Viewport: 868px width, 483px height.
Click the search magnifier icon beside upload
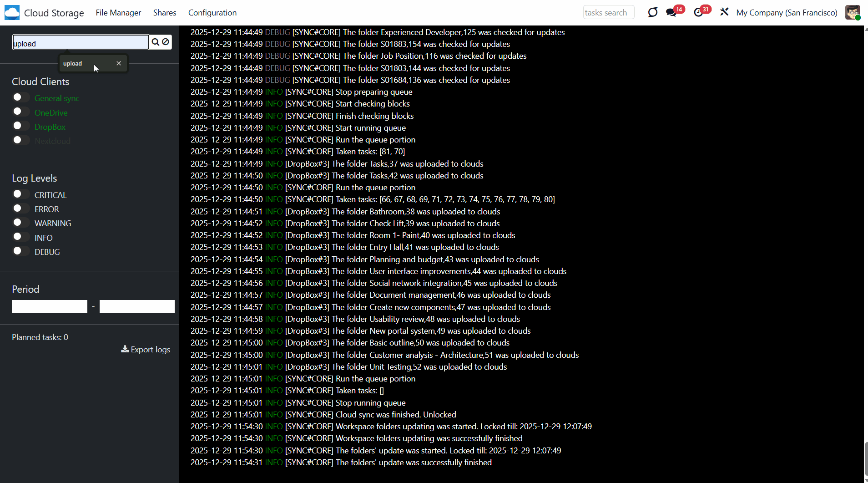[156, 42]
